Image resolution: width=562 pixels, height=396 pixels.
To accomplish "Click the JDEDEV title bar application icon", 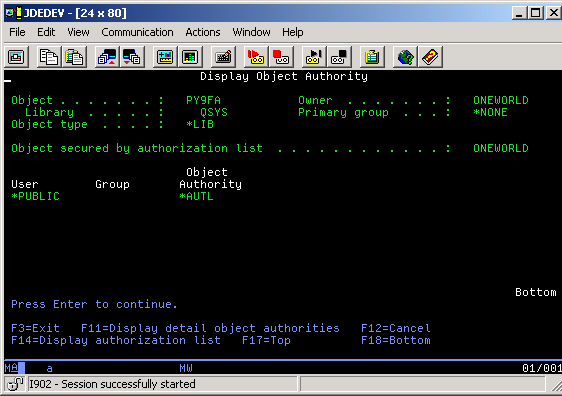I will 14,13.
